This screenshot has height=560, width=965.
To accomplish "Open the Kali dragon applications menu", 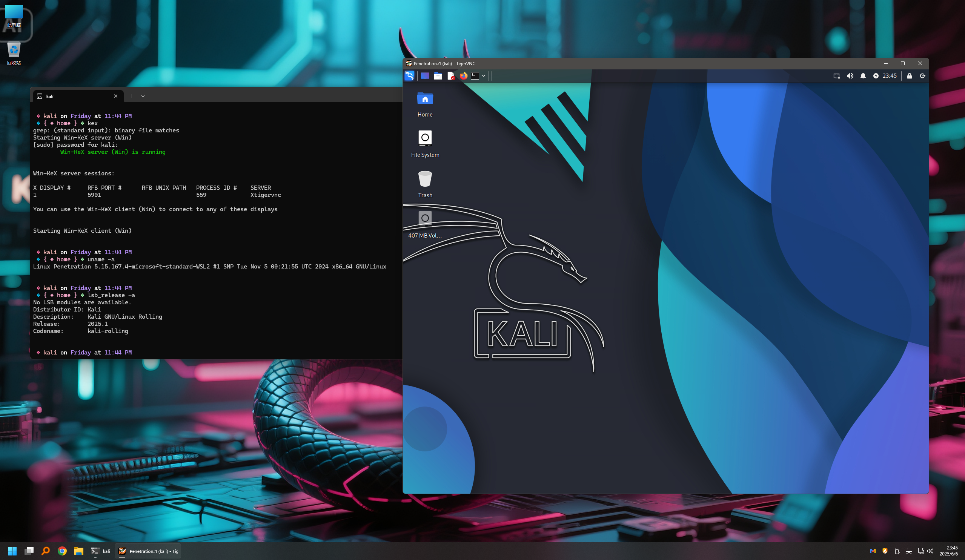I will pyautogui.click(x=409, y=76).
